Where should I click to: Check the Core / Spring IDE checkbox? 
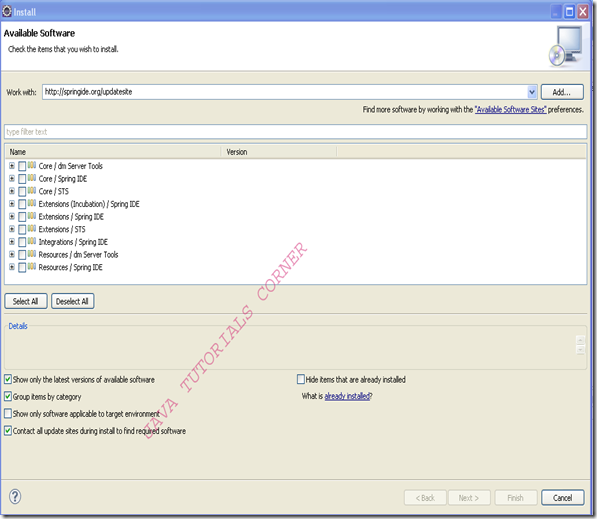(22, 179)
